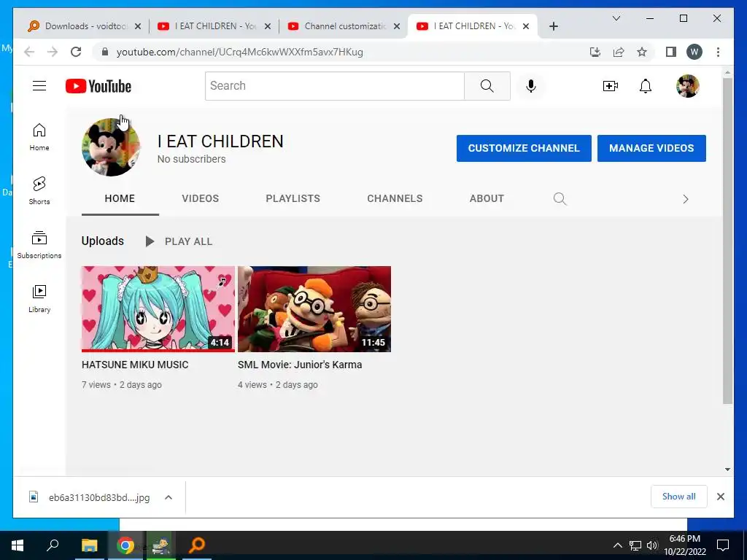The image size is (747, 560).
Task: Click Show all downloads
Action: [x=678, y=497]
